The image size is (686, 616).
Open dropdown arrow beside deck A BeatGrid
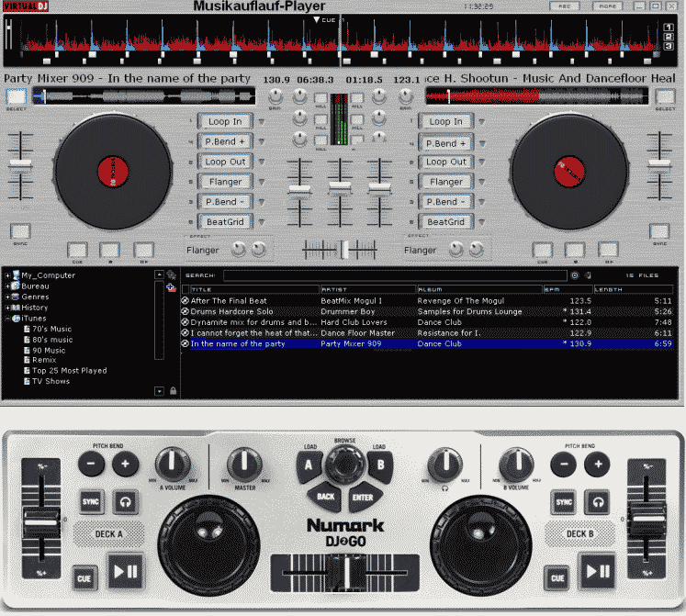coord(261,222)
